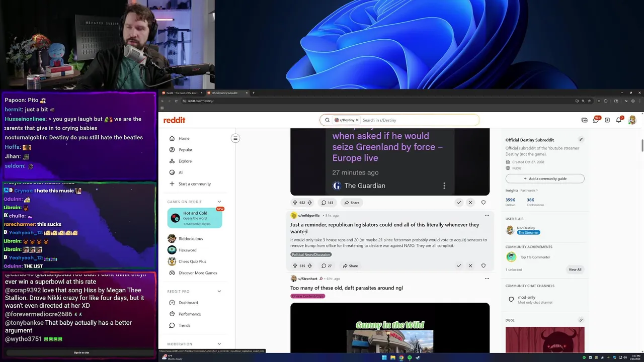
Task: Open the user avatar menu
Action: click(x=632, y=120)
